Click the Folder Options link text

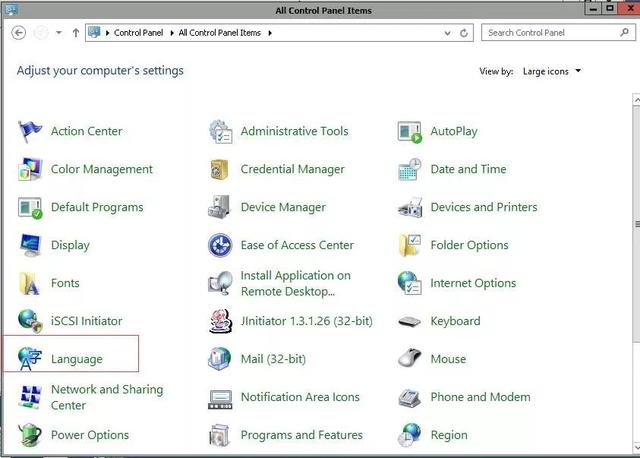pos(469,245)
